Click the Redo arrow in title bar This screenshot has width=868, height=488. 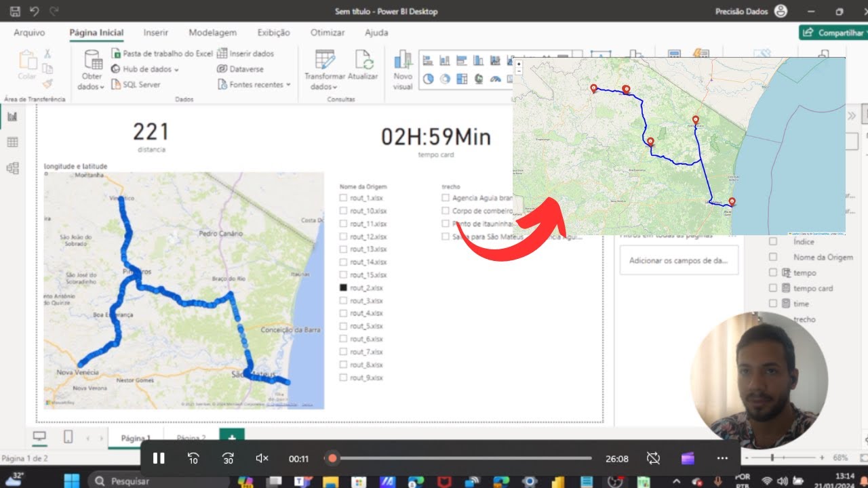coord(54,12)
